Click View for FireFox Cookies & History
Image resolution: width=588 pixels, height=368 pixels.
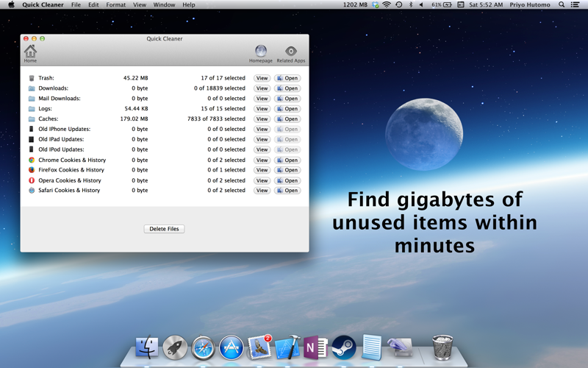[x=262, y=170]
